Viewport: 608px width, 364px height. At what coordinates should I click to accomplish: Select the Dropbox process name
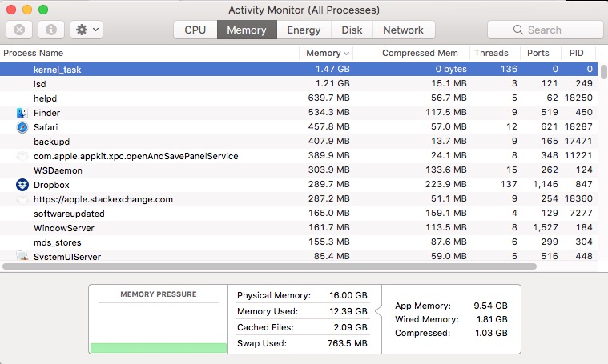51,185
